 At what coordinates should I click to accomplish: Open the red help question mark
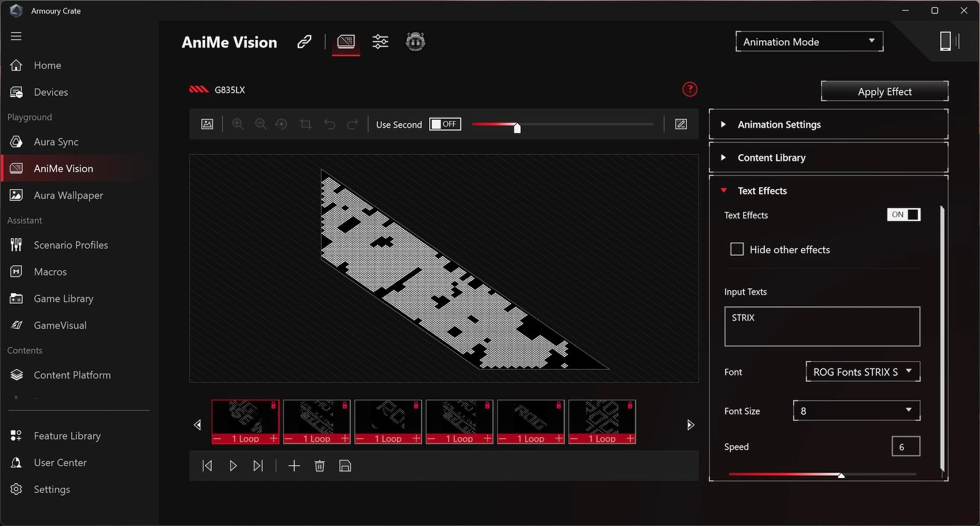point(690,89)
